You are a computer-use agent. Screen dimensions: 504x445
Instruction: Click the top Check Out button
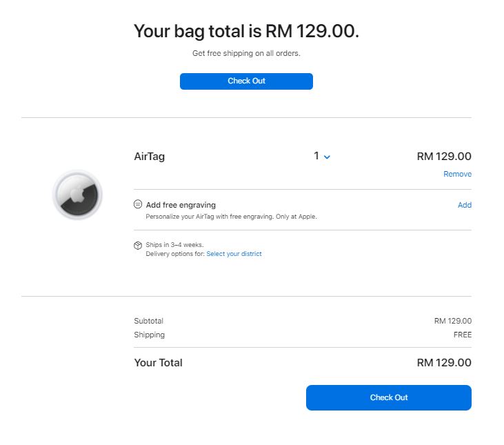pos(246,81)
